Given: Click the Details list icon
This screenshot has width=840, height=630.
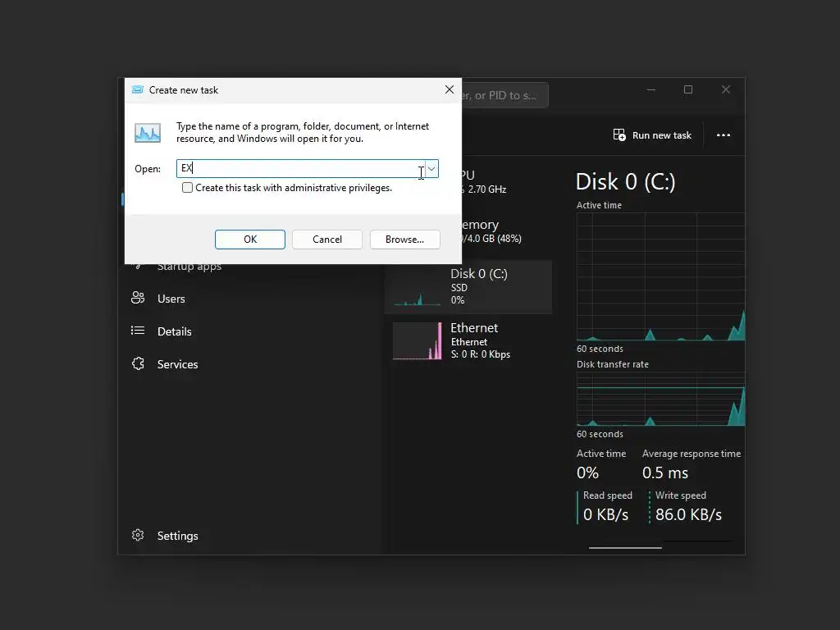Looking at the screenshot, I should tap(138, 331).
